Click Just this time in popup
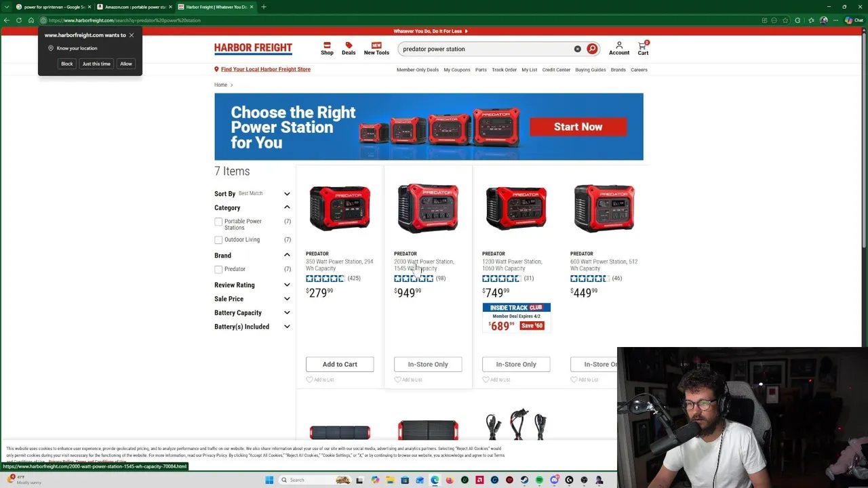 click(96, 64)
